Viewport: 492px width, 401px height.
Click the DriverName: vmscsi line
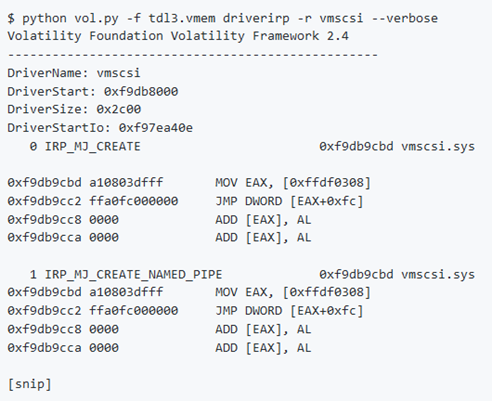pyautogui.click(x=74, y=73)
